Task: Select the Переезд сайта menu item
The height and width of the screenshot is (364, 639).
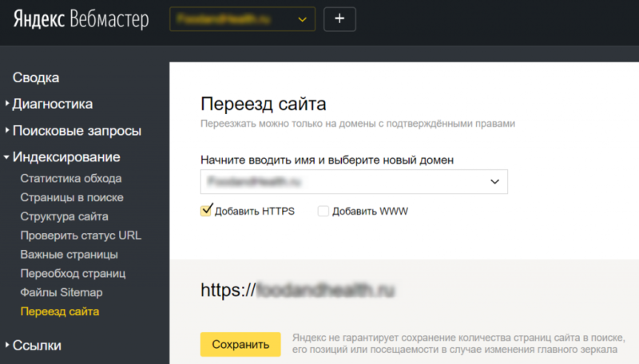Action: (60, 311)
